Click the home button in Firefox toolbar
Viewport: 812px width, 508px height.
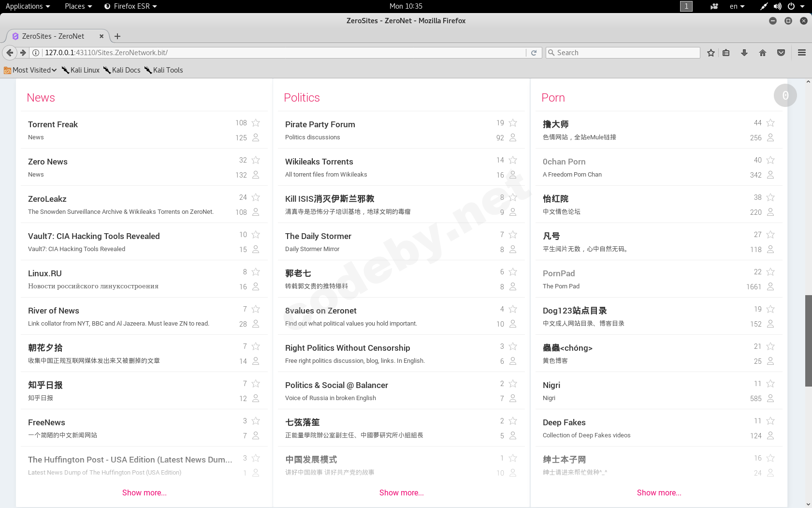[763, 52]
